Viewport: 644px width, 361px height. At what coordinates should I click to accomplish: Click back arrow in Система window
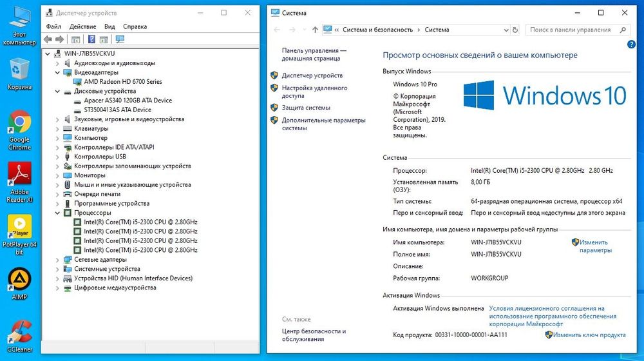click(x=277, y=30)
